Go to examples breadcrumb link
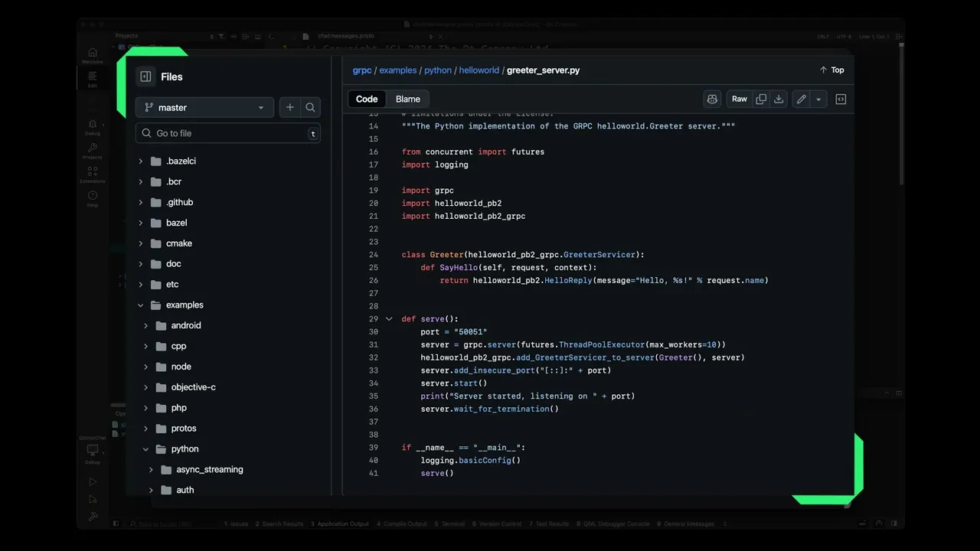This screenshot has width=980, height=551. (398, 70)
